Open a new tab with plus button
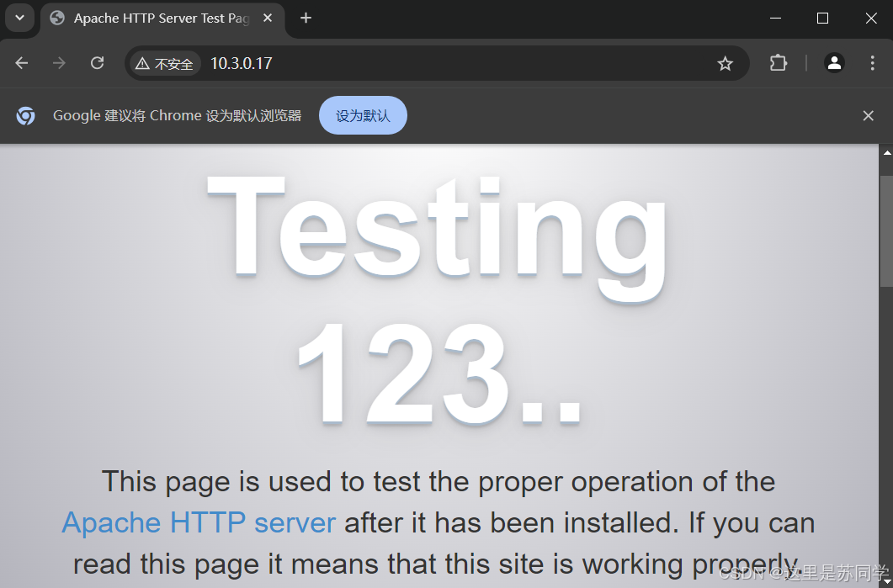 pyautogui.click(x=306, y=19)
